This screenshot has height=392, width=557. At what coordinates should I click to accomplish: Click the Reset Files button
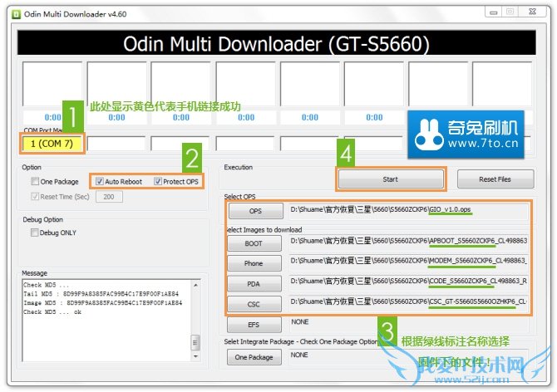coord(495,179)
